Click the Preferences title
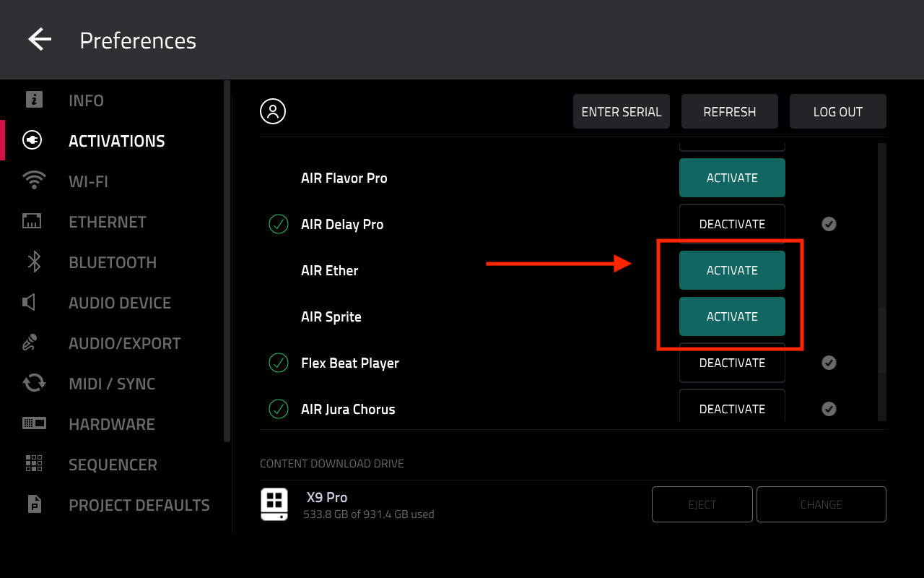 coord(138,40)
